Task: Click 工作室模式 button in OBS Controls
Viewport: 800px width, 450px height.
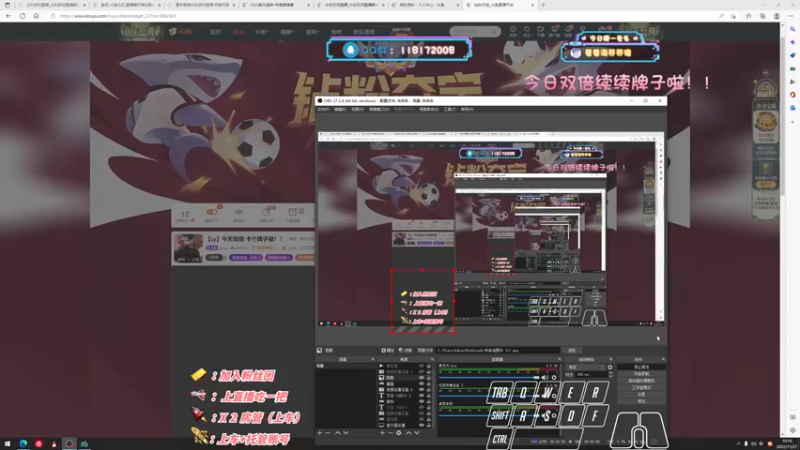Action: pyautogui.click(x=641, y=388)
